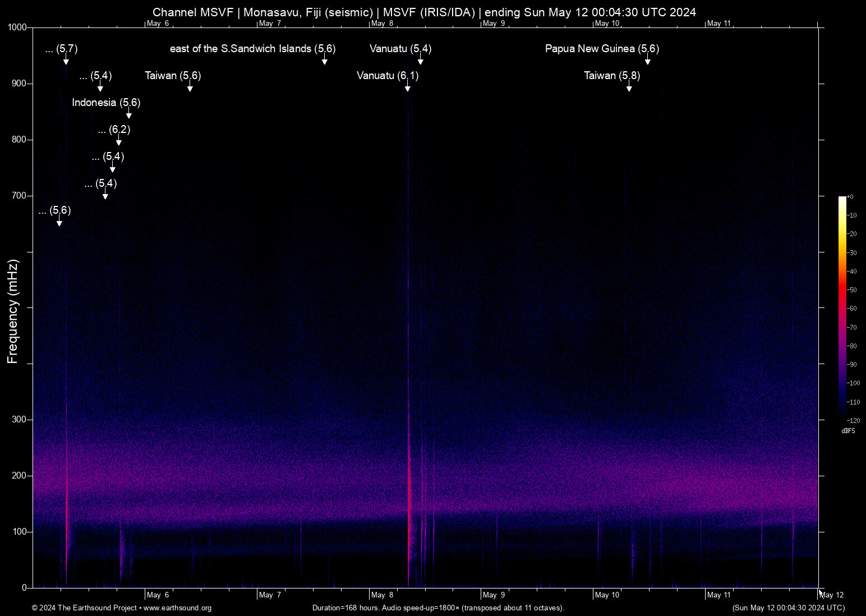
Task: Select the Papua New Guinea (5.6) arrow
Action: pos(647,59)
